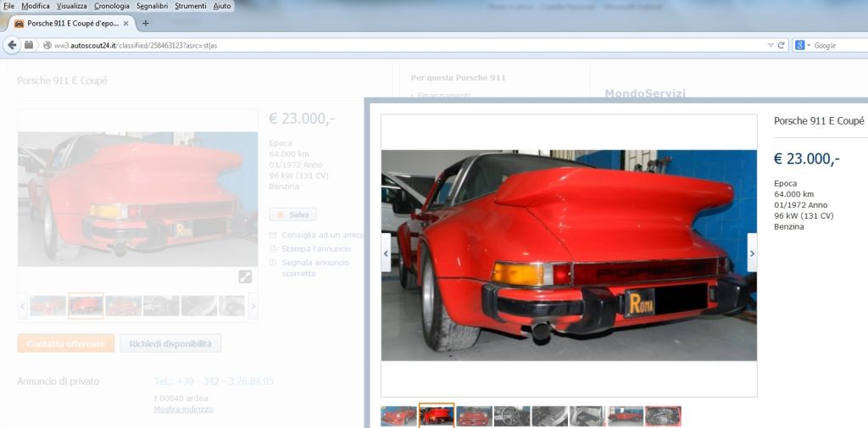Click the address text I 00040 ardea
Image resolution: width=868 pixels, height=428 pixels.
click(x=181, y=398)
